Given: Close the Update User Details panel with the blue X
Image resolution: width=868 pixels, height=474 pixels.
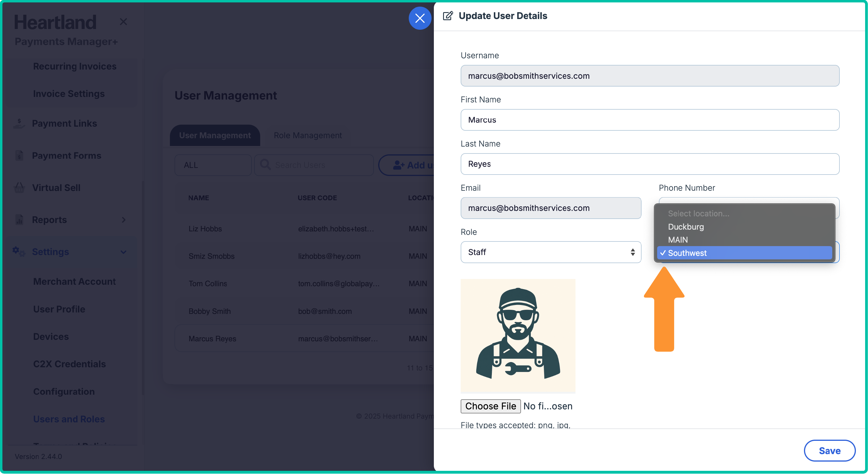Looking at the screenshot, I should point(420,18).
